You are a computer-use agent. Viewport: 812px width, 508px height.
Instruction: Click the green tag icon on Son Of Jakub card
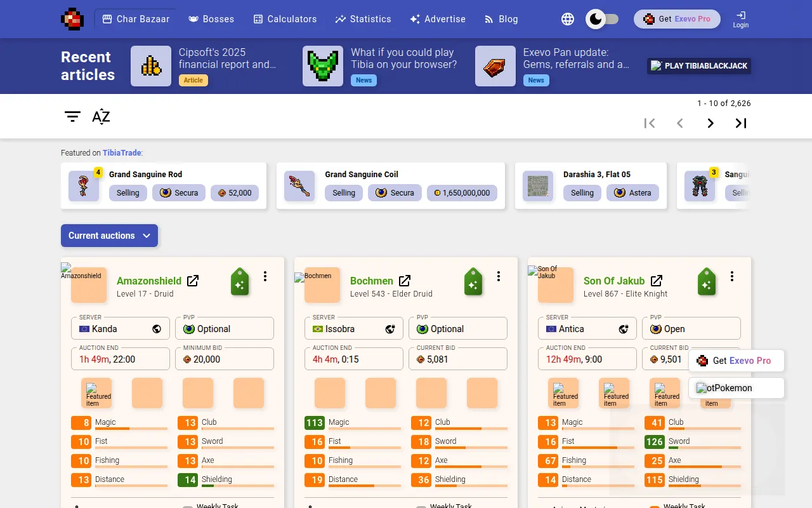(x=707, y=282)
